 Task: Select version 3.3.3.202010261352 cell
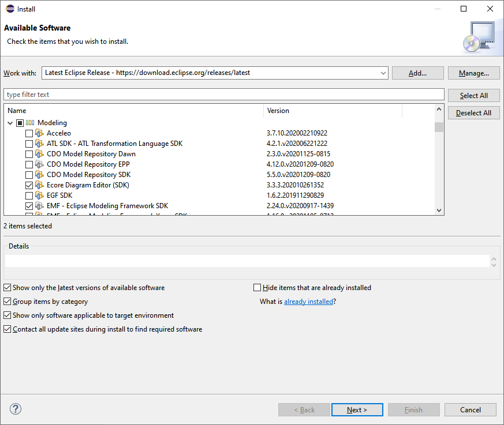point(295,185)
